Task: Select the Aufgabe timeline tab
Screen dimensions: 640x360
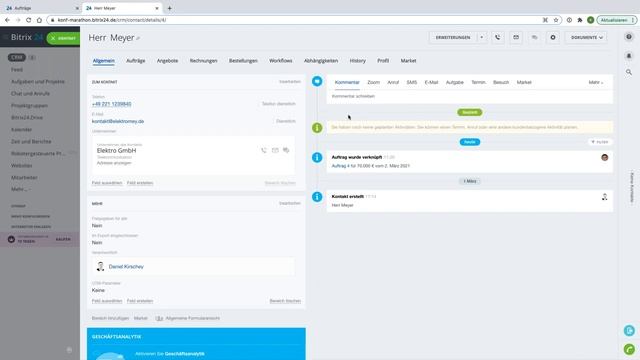Action: [x=455, y=82]
